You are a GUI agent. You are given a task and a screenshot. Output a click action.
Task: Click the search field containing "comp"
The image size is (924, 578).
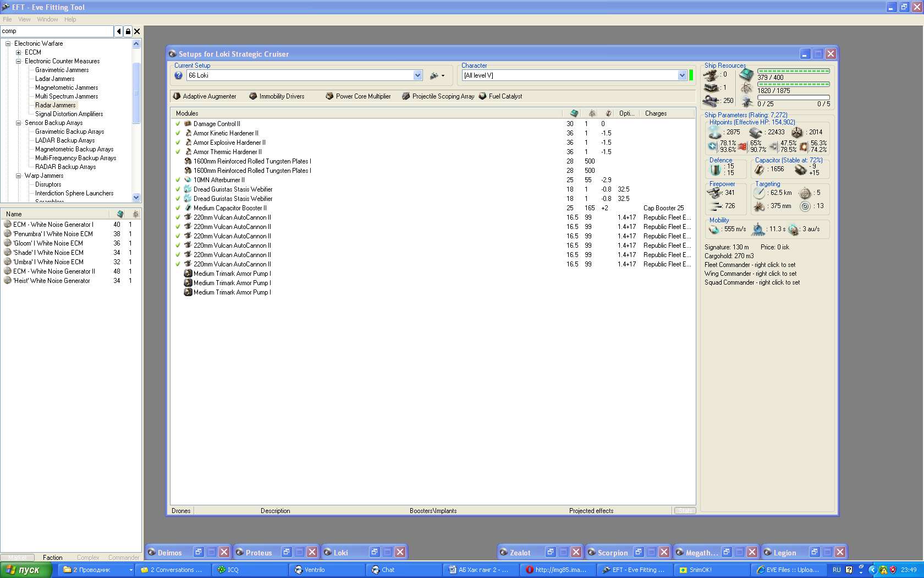click(x=57, y=31)
